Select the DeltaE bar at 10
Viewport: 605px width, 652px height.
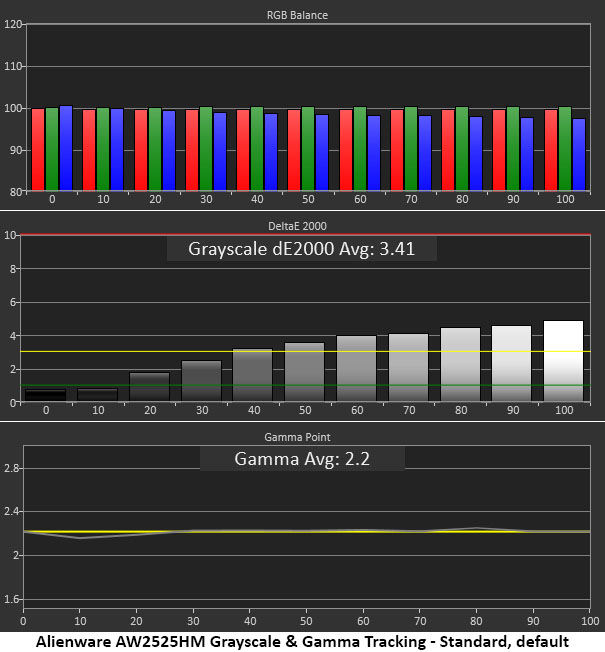coord(98,395)
